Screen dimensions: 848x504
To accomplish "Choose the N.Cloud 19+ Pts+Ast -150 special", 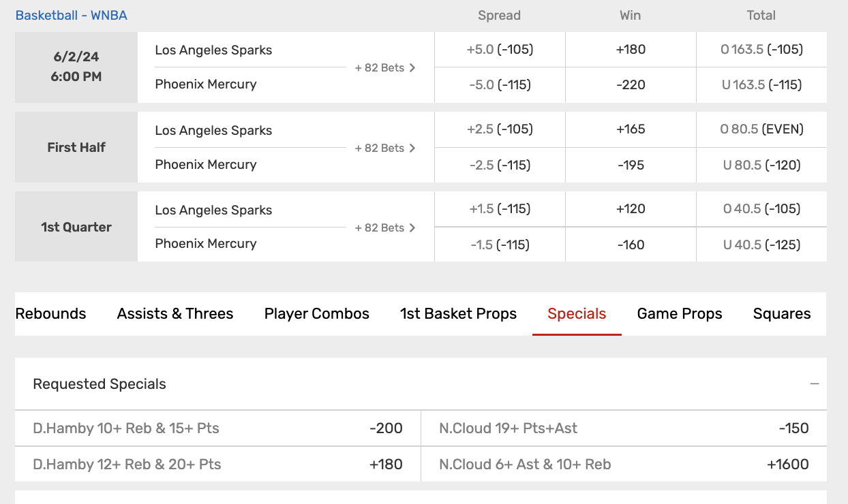I will pos(624,428).
